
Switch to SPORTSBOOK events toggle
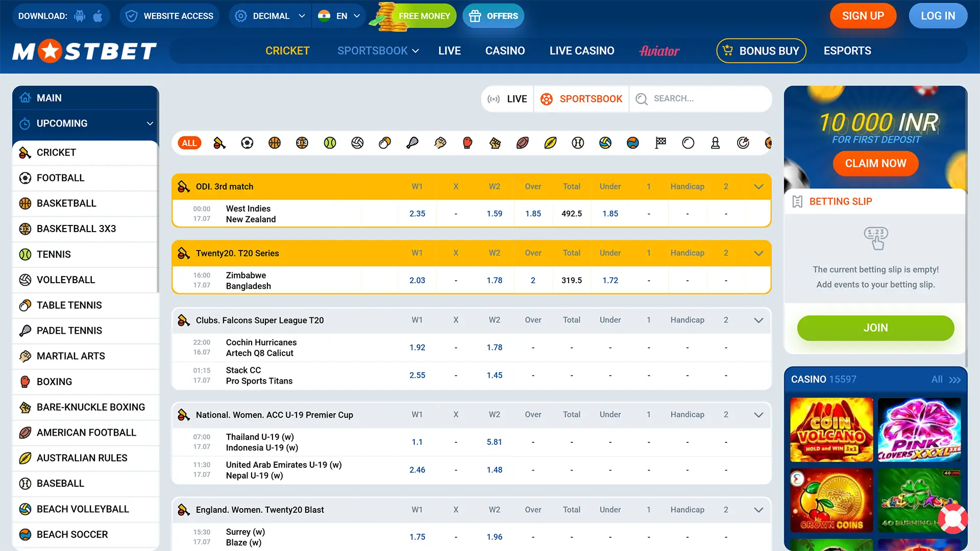581,99
